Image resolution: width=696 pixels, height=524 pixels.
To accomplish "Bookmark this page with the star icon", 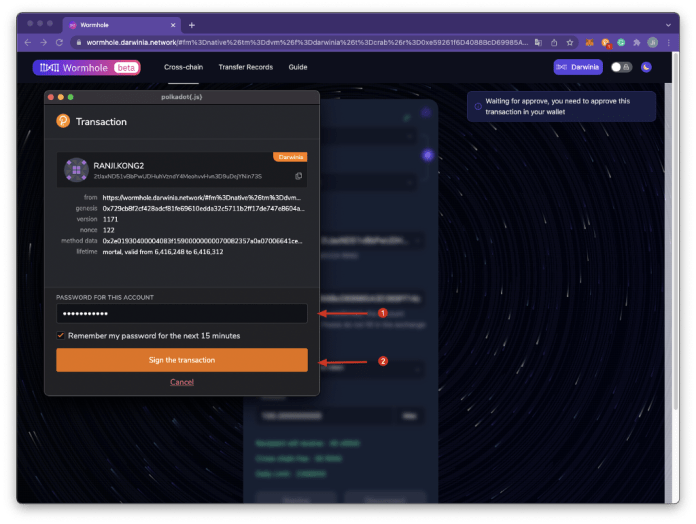I will [570, 43].
